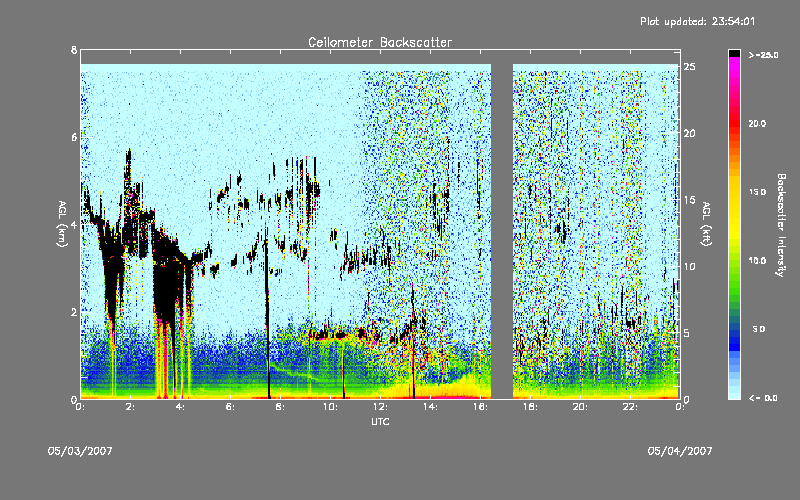Click the 'AGL (km)' left axis label
The width and height of the screenshot is (800, 500).
(x=62, y=223)
